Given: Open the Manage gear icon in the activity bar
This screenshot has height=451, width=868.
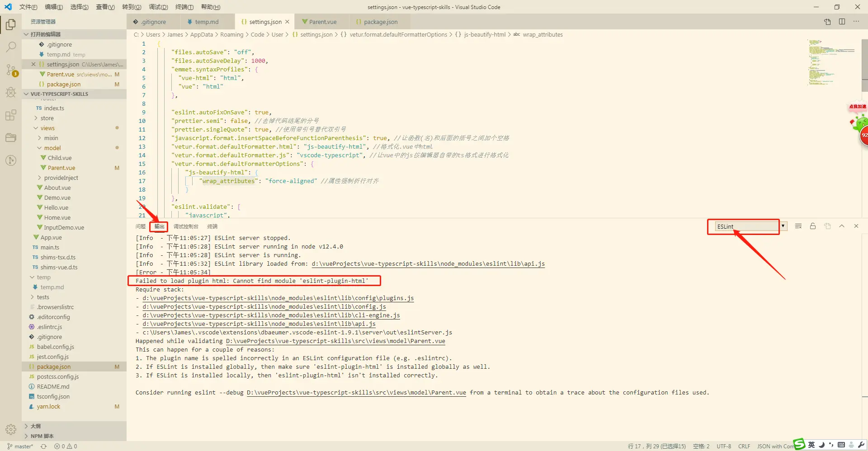Looking at the screenshot, I should [x=11, y=429].
